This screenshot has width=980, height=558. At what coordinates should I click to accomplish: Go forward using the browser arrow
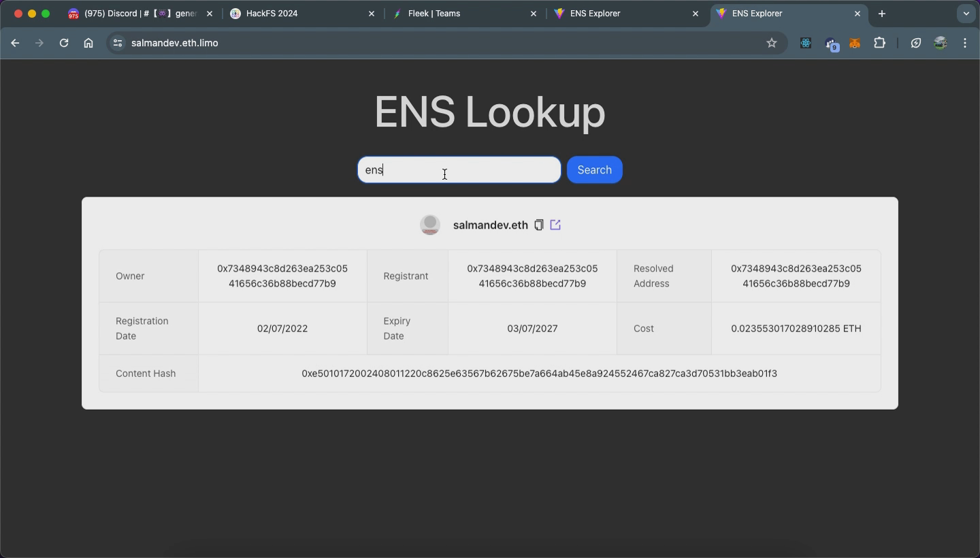click(x=39, y=43)
